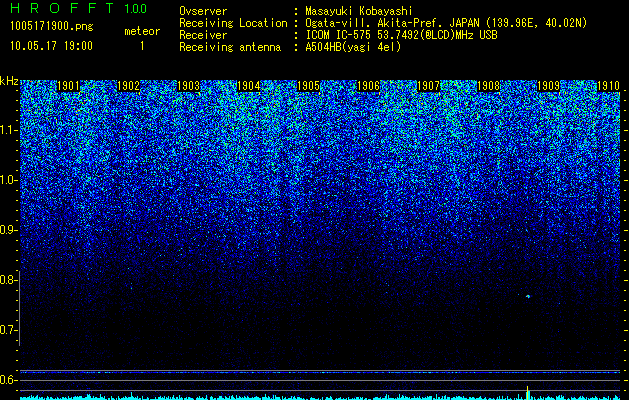Click the 1904 time marker label
Image resolution: width=629 pixels, height=400 pixels.
pyautogui.click(x=248, y=86)
